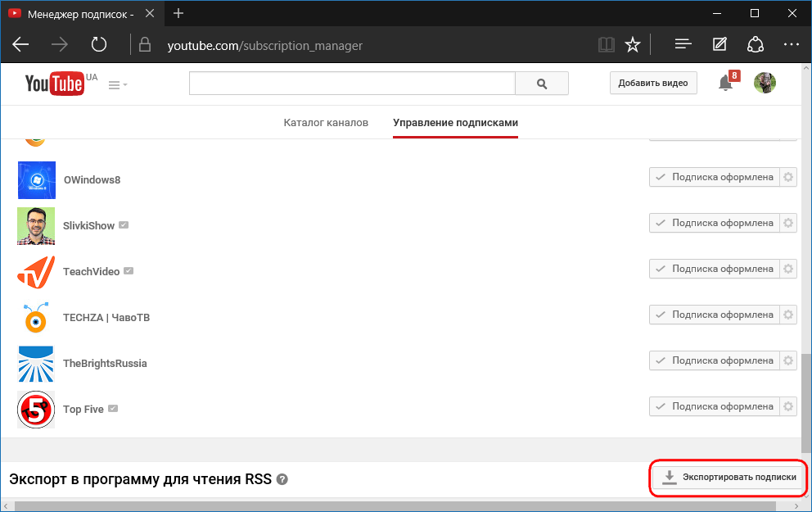
Task: Click the vertical scrollbar up arrow
Action: click(x=806, y=69)
